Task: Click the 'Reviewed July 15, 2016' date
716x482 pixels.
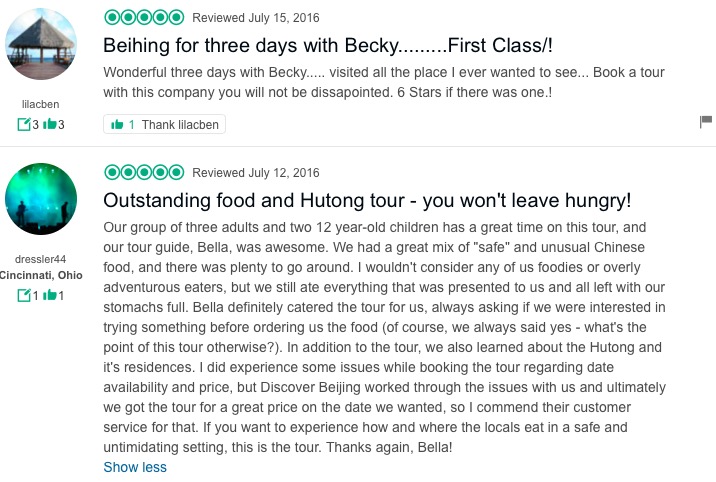Action: click(x=256, y=18)
